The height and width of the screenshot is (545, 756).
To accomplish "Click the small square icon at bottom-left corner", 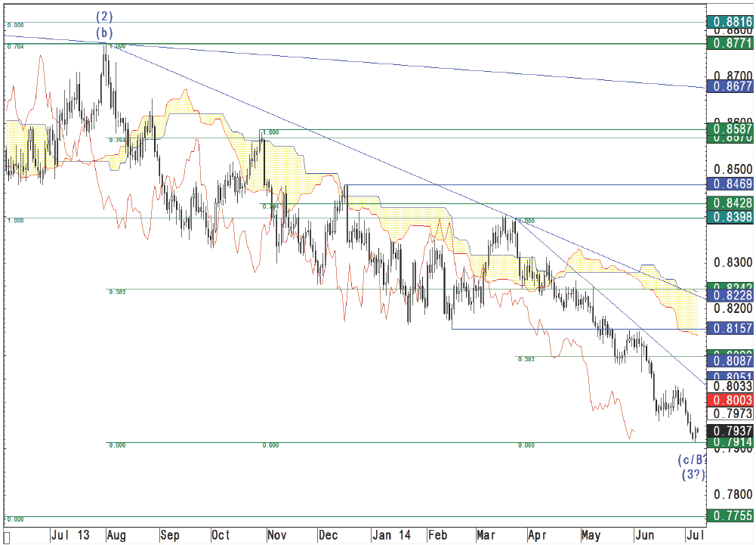I will pos(7,536).
